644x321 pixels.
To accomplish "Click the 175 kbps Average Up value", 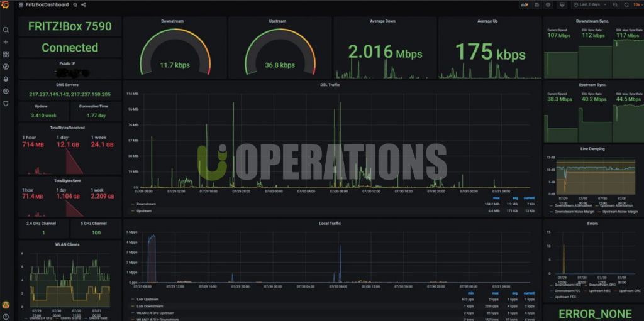I will pos(491,52).
